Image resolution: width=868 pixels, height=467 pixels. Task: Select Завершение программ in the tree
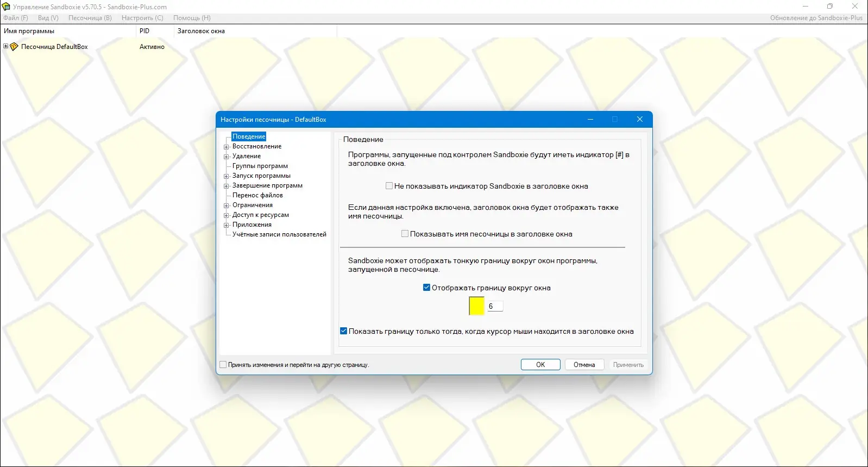[x=267, y=185]
